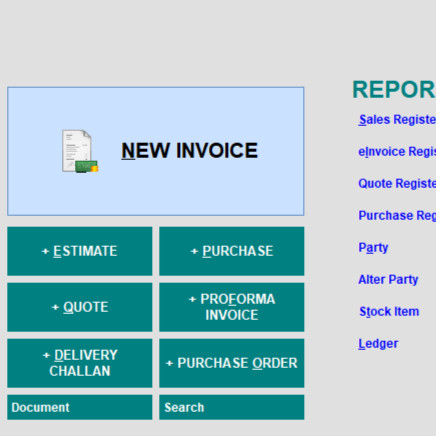
Task: Click the Search button
Action: [232, 407]
